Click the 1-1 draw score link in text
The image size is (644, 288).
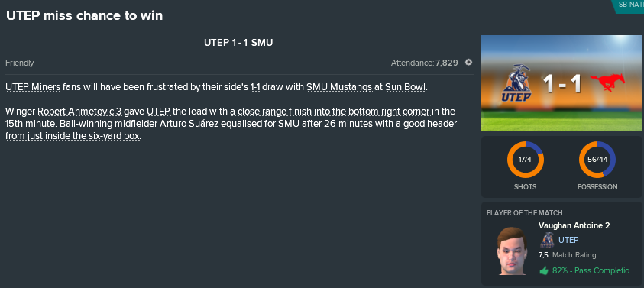[255, 88]
